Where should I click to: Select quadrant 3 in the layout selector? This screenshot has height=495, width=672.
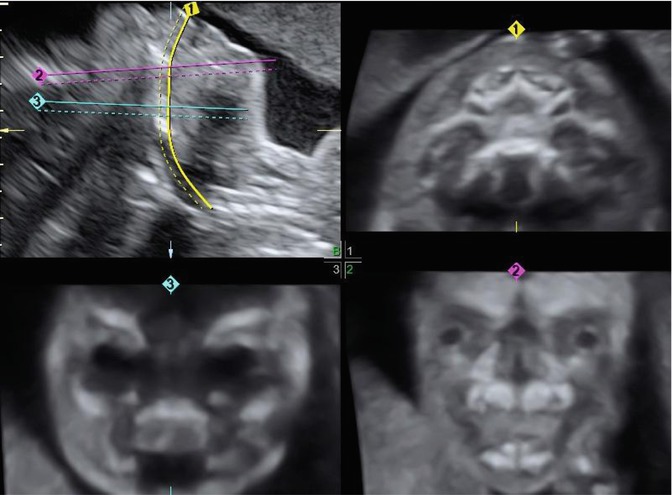point(337,268)
